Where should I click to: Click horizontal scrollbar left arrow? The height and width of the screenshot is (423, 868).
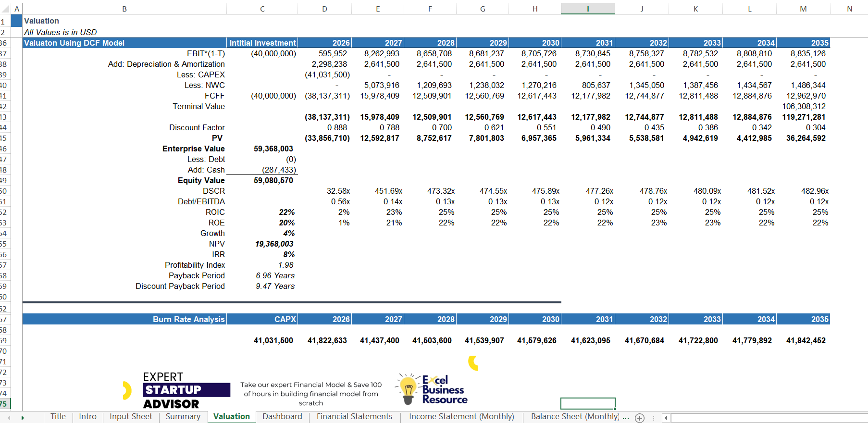(666, 418)
